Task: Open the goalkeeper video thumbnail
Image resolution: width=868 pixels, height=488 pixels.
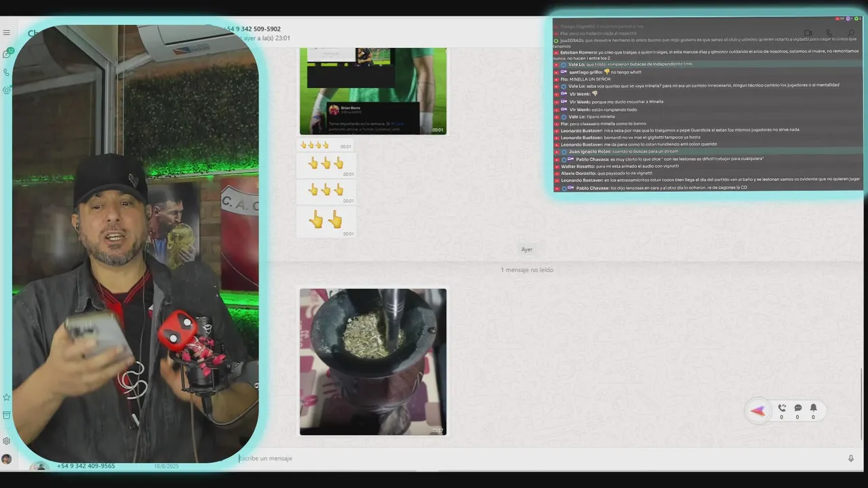Action: point(373,91)
